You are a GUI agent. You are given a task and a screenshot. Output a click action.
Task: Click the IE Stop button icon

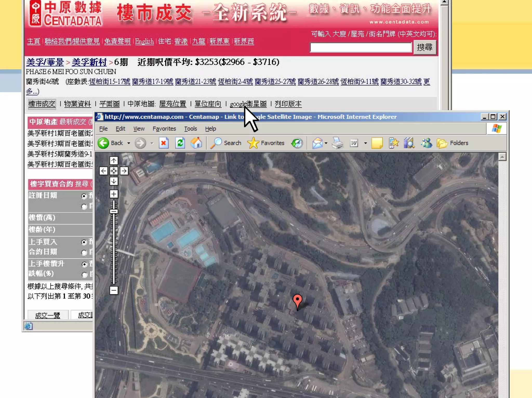pos(163,143)
